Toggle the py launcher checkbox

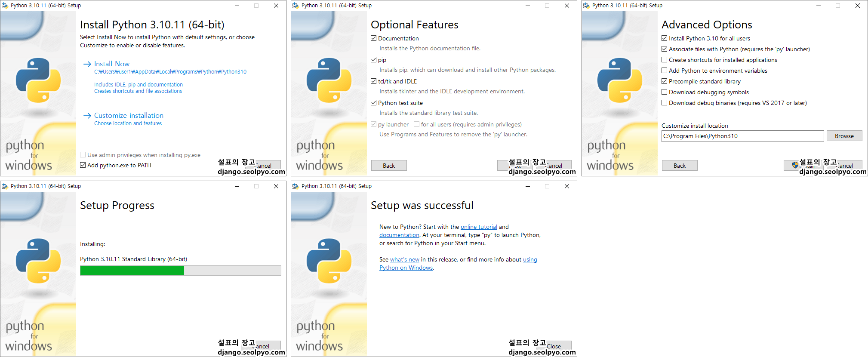[x=374, y=124]
